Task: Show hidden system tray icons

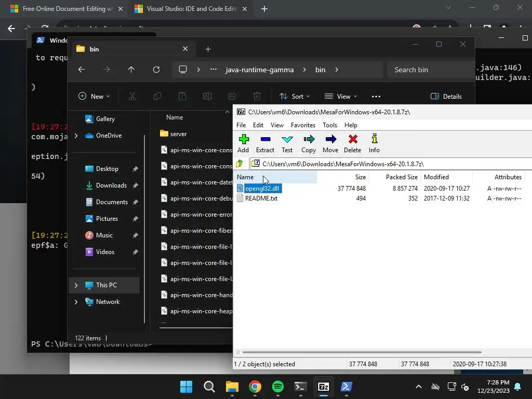Action: (419, 387)
